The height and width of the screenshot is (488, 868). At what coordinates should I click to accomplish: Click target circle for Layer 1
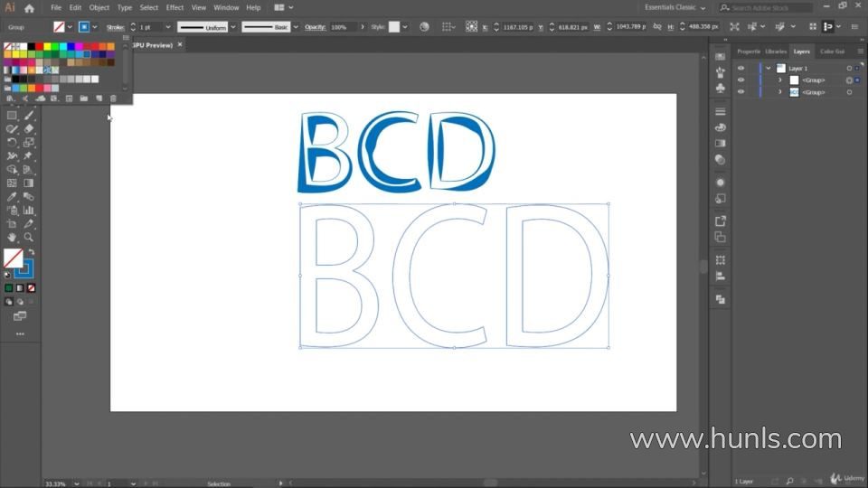(x=849, y=68)
